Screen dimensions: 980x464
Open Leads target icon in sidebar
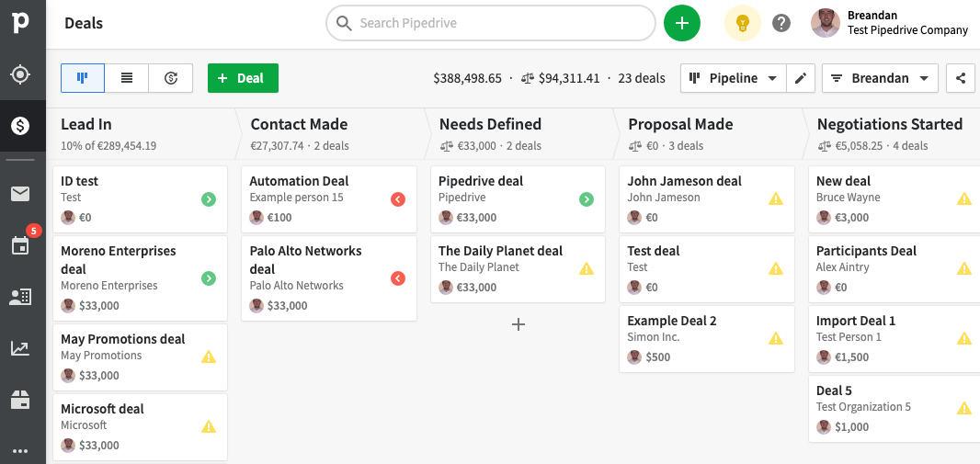point(20,75)
